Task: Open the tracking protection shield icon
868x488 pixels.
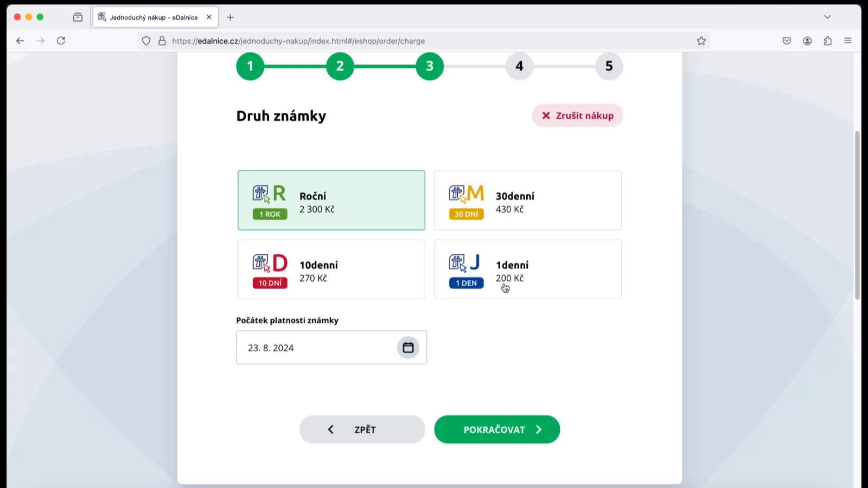Action: click(146, 41)
